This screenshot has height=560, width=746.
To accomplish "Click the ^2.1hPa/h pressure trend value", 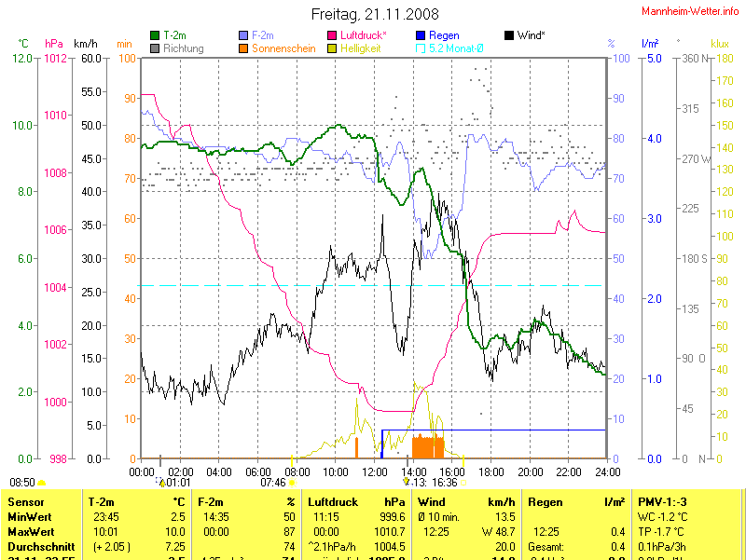I will (332, 547).
